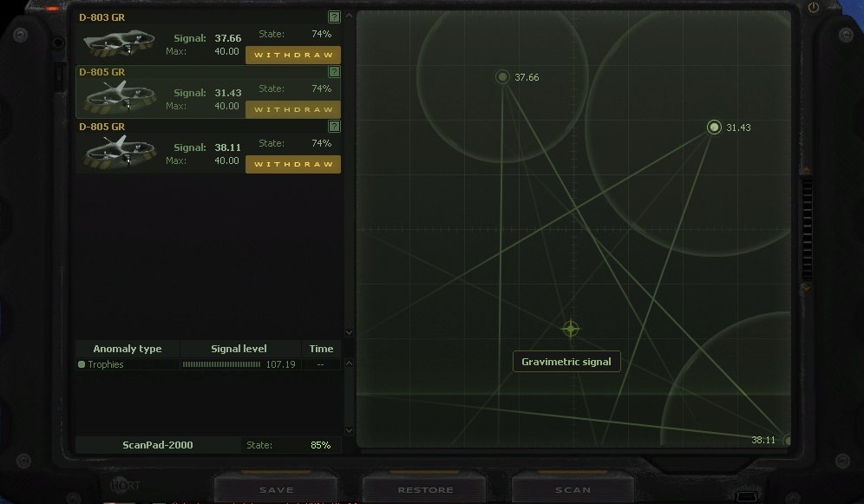Click the SAVE button
864x504 pixels.
276,489
